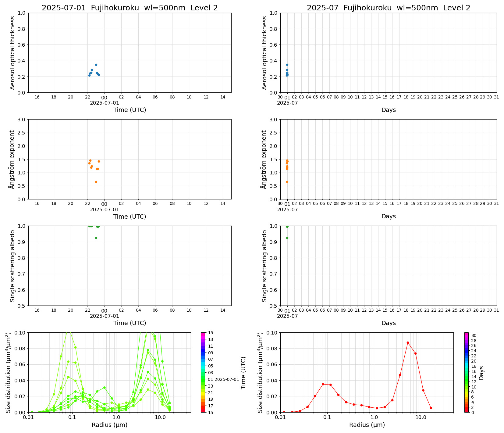This screenshot has height=433, width=504.
Task: Select "Size distribution" y-label of green-curves plot
Action: click(9, 372)
